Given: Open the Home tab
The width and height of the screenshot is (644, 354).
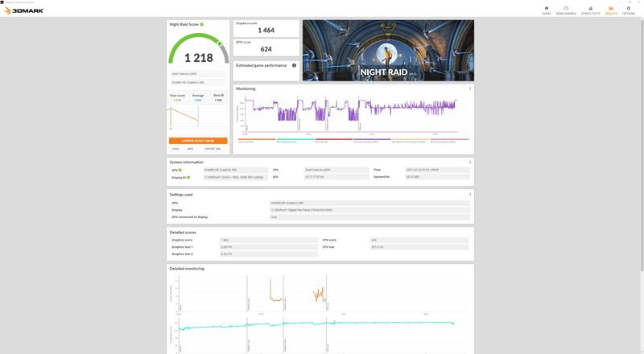Looking at the screenshot, I should (x=546, y=10).
